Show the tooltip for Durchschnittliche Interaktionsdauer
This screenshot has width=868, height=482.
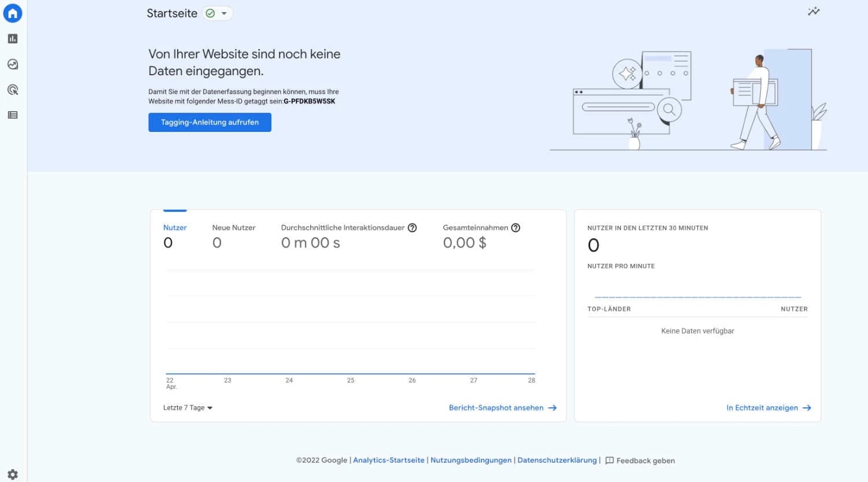click(412, 227)
